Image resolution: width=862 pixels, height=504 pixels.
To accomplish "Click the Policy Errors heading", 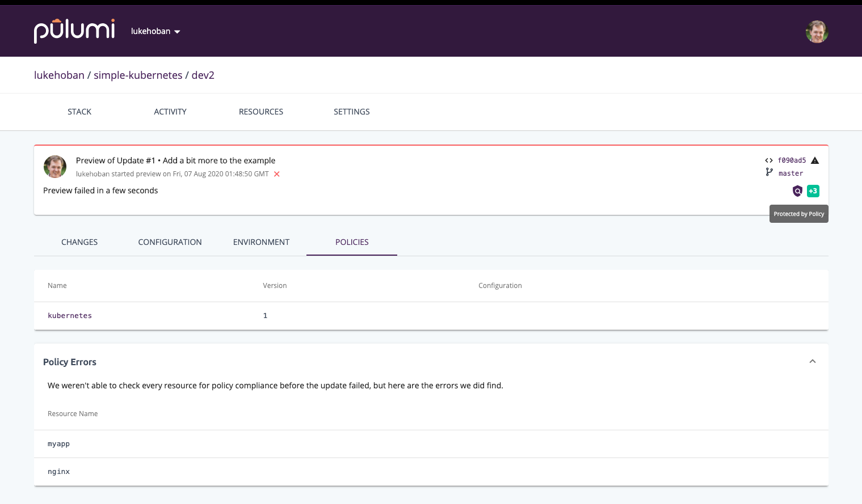I will coord(70,362).
